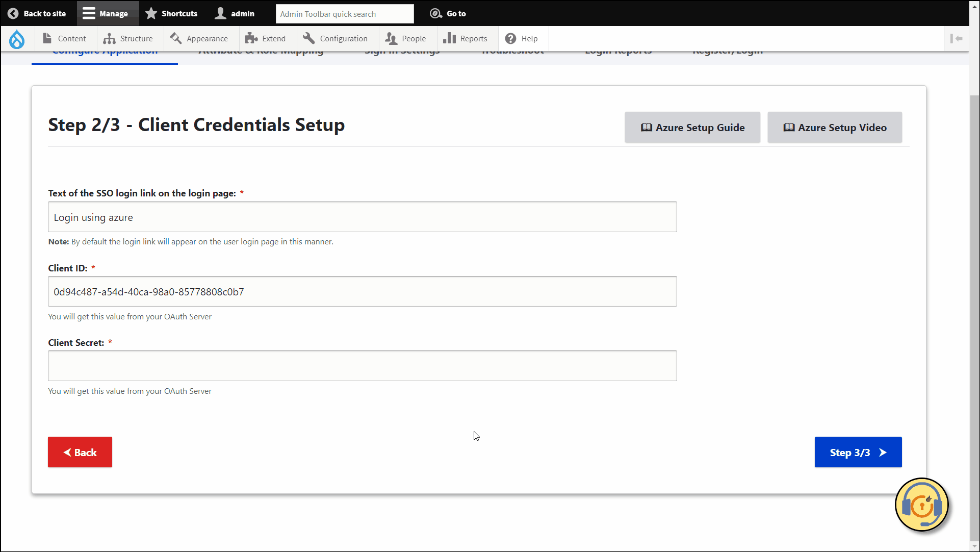Open the Structure menu
980x552 pixels.
click(x=128, y=39)
